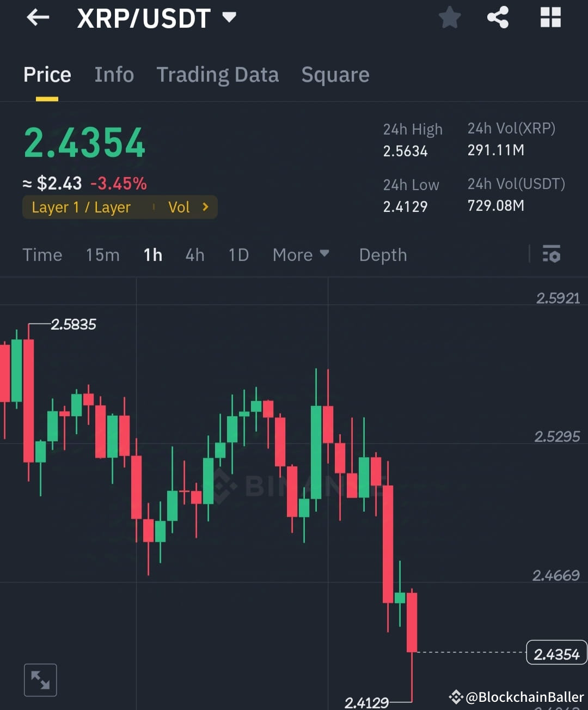Tap the Layer 1 / Layer category tag
This screenshot has height=710, width=588.
pyautogui.click(x=82, y=207)
